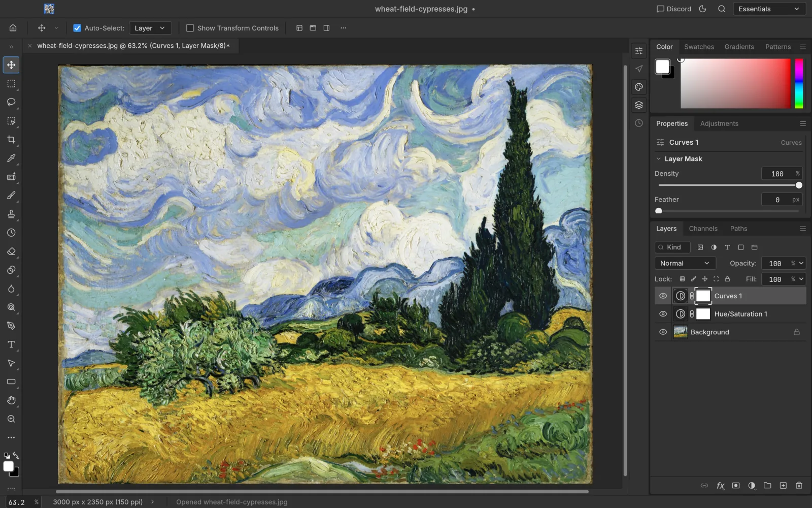
Task: Switch to the Gradients tab
Action: pos(739,47)
